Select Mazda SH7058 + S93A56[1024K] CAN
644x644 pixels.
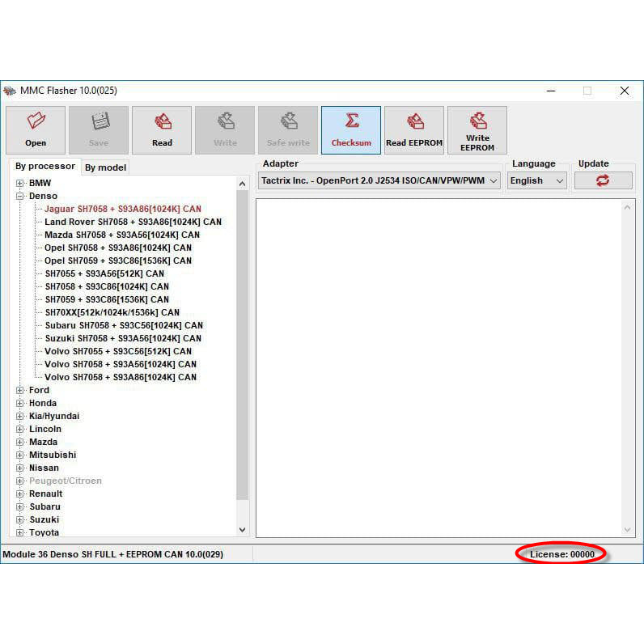click(122, 235)
